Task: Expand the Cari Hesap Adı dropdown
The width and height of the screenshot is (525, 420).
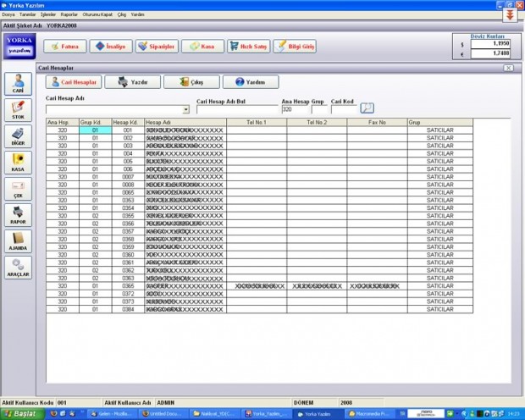Action: [x=185, y=109]
